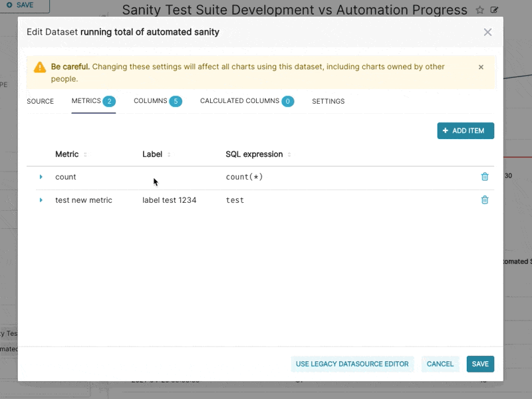Delete the test new metric row

(x=485, y=200)
